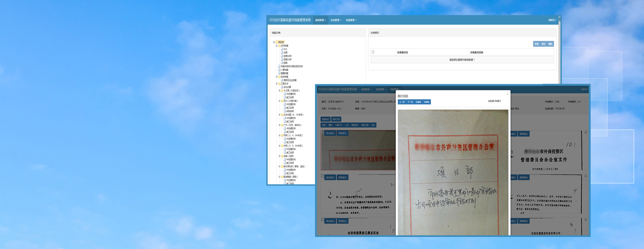Screen dimensions: 644x249
Task: Open 基础数据 menu in front window
Action: [366, 89]
